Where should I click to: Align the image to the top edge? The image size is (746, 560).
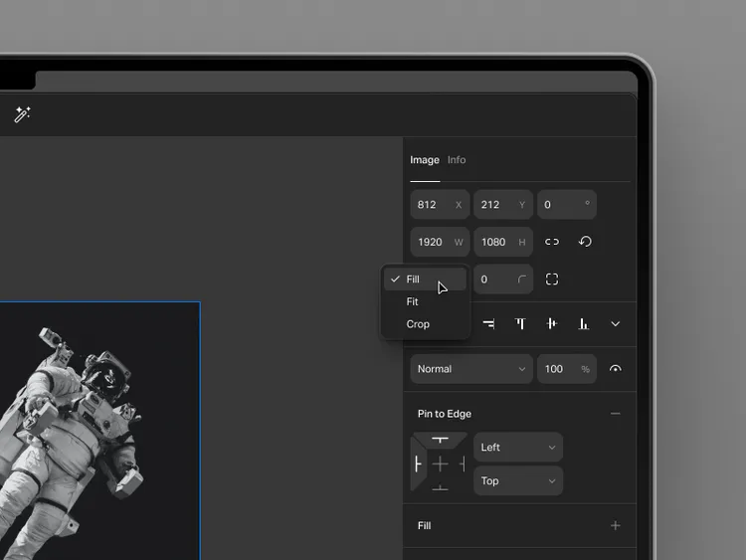pos(519,323)
